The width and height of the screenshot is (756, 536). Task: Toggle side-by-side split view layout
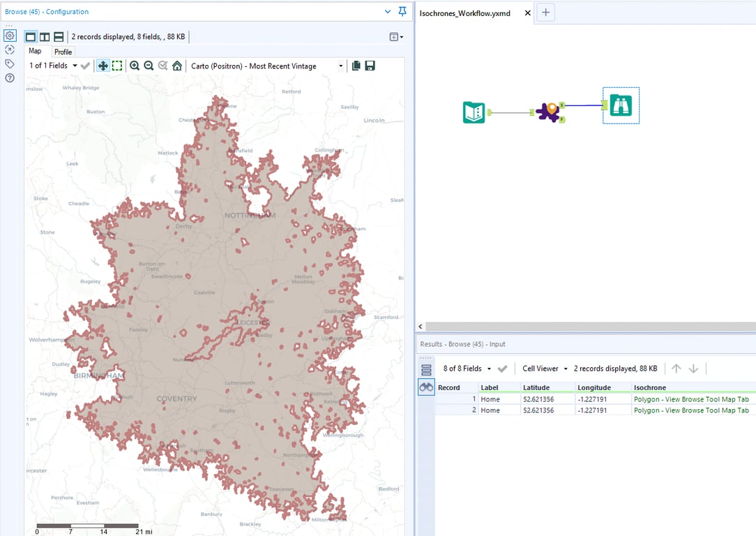click(45, 37)
